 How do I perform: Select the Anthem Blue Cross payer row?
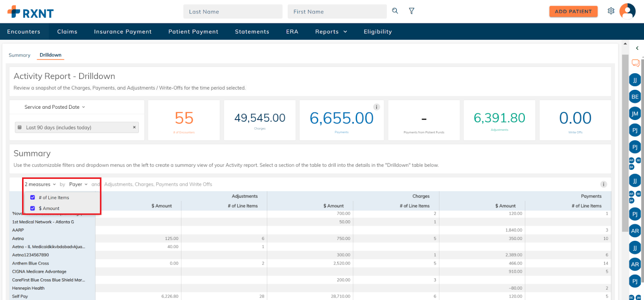(x=31, y=263)
